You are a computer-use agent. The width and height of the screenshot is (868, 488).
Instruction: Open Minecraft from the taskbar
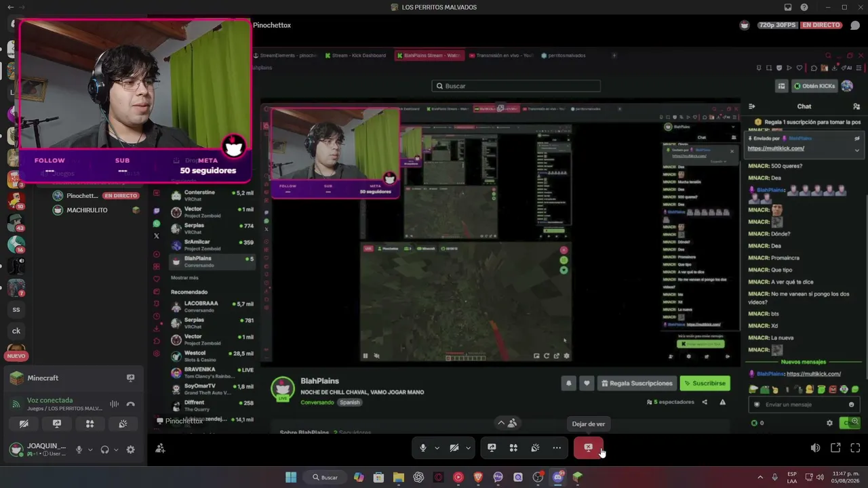[578, 477]
